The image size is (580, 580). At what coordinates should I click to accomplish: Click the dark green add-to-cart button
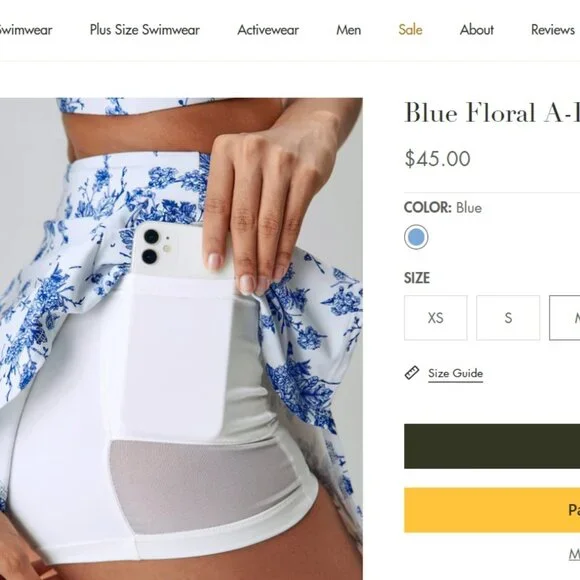492,446
